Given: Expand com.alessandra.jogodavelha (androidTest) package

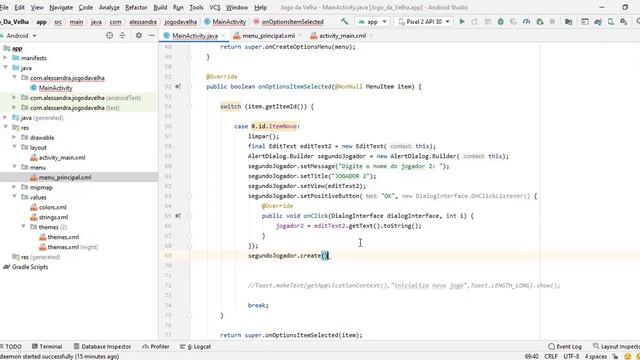Looking at the screenshot, I should pyautogui.click(x=14, y=98).
